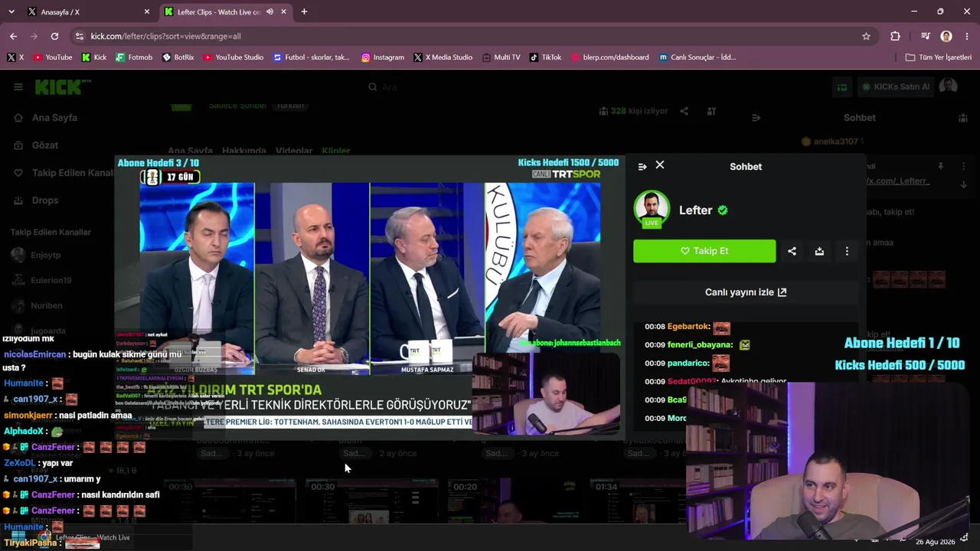Open the Videolar channel tab

point(294,151)
